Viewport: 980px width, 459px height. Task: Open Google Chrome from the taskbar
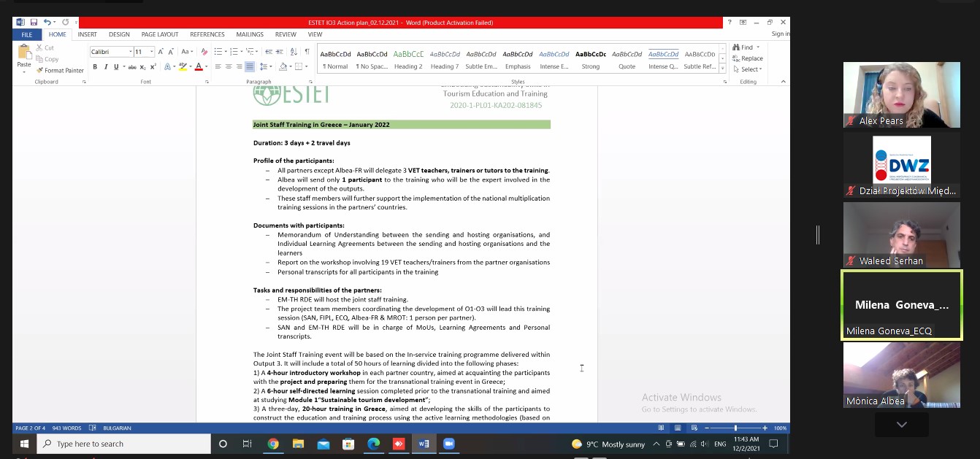click(x=273, y=444)
